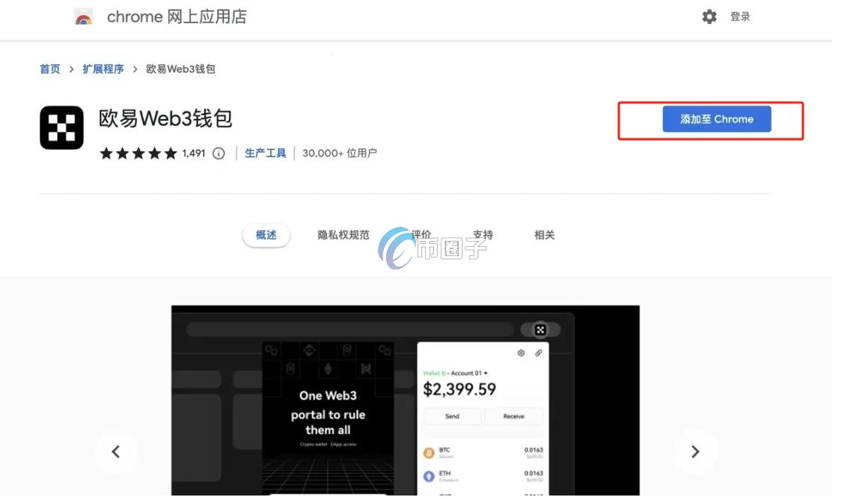Screen dimensions: 868x497
Task: Open the 支持 tab
Action: [483, 234]
